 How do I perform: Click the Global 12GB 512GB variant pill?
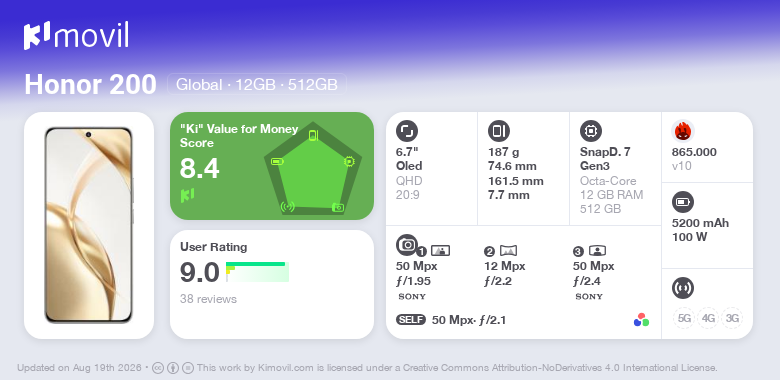click(x=257, y=84)
